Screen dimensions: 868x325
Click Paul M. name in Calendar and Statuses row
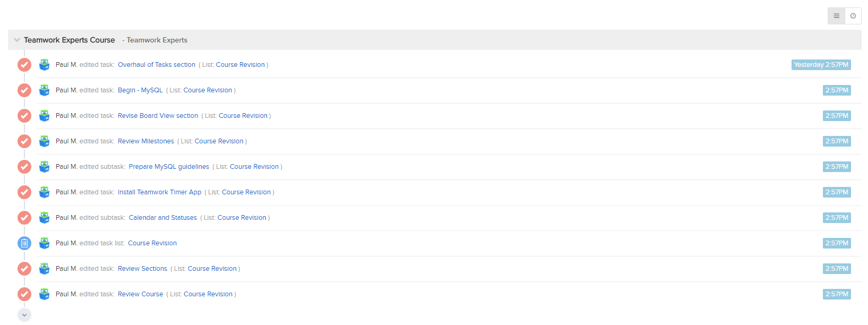pos(66,218)
